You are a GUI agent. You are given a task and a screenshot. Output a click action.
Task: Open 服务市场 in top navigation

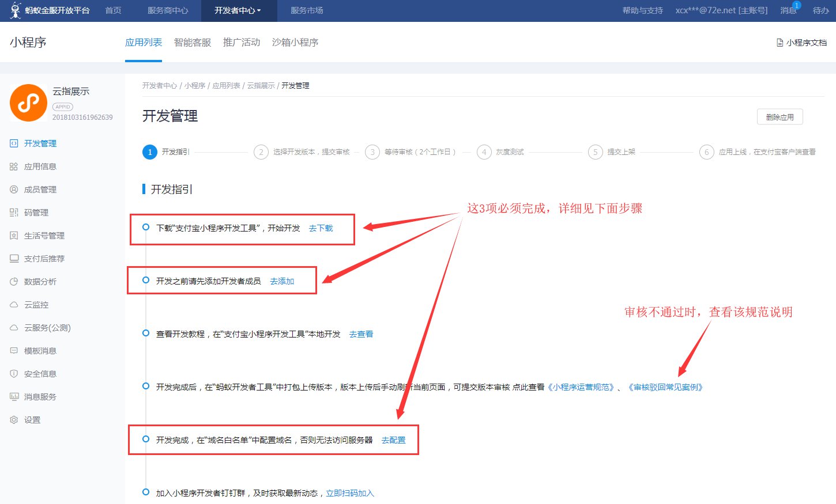click(x=307, y=10)
